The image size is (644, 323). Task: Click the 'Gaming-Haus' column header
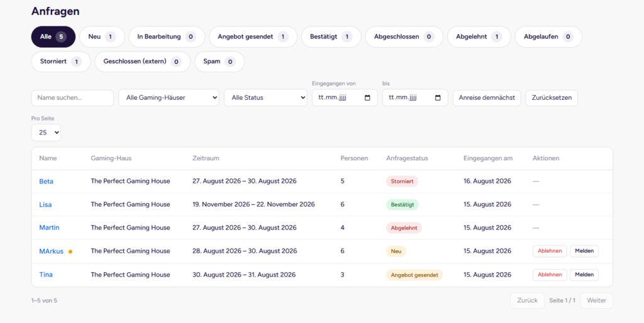pos(111,158)
